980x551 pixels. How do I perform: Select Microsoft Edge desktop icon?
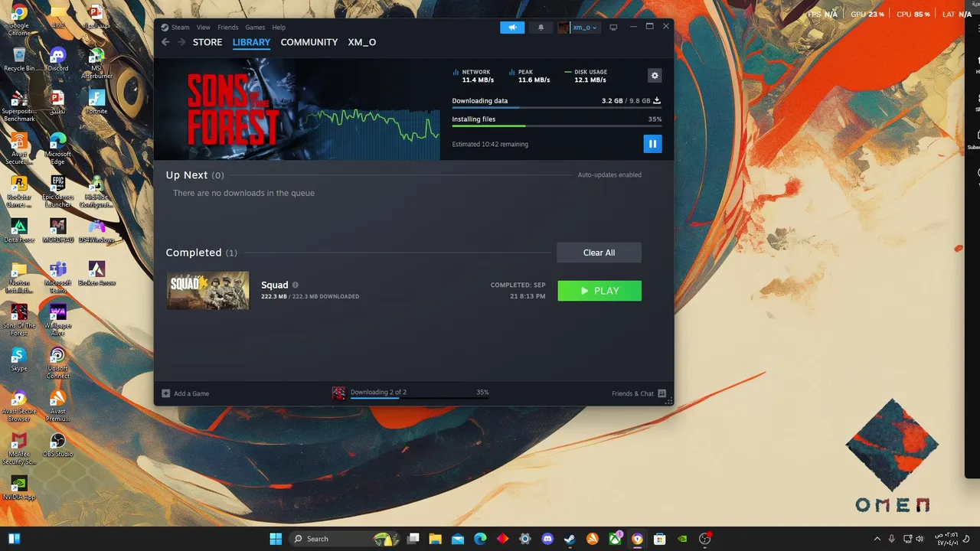(57, 148)
